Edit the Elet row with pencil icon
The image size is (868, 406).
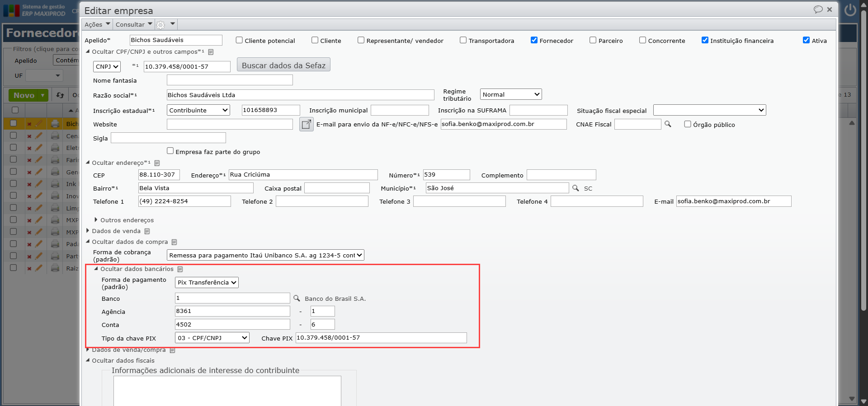(39, 148)
